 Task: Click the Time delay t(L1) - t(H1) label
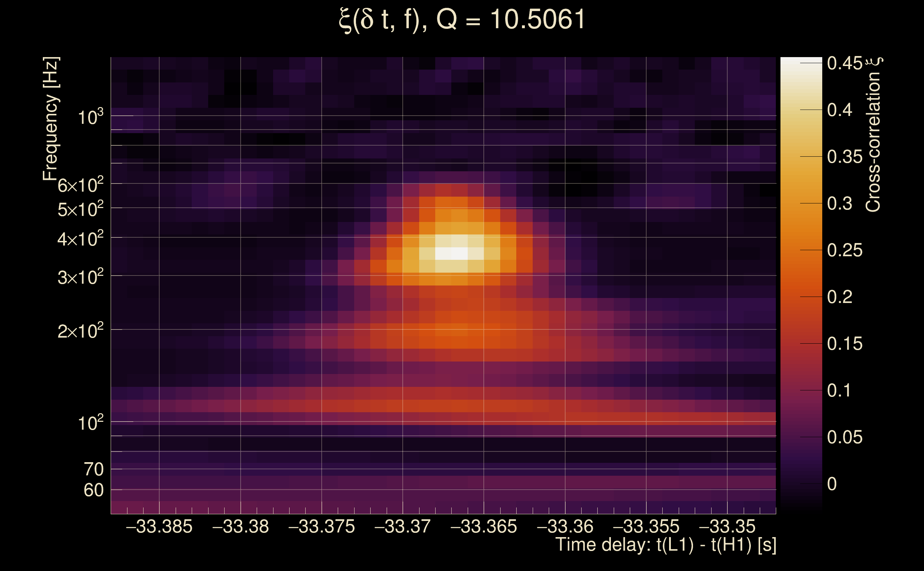666,545
